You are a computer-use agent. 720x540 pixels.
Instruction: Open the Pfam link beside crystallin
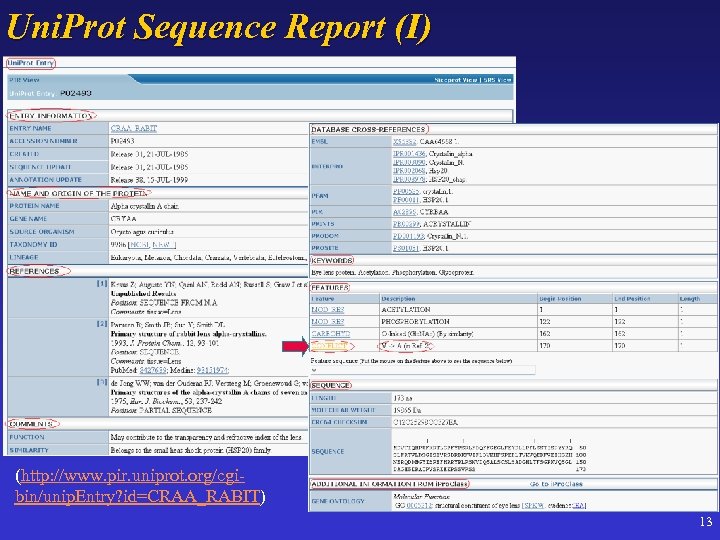coord(406,191)
